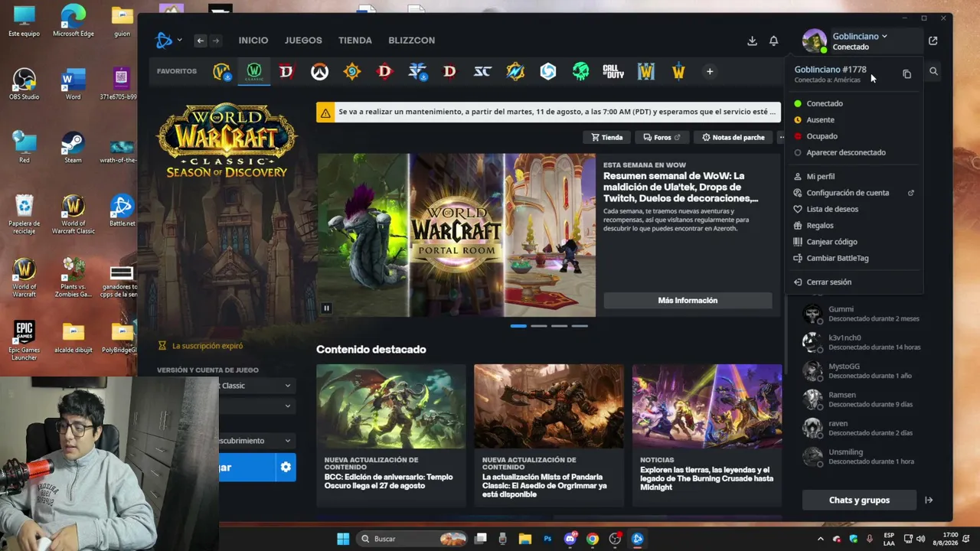
Task: Select the first carousel page indicator
Action: tap(518, 326)
